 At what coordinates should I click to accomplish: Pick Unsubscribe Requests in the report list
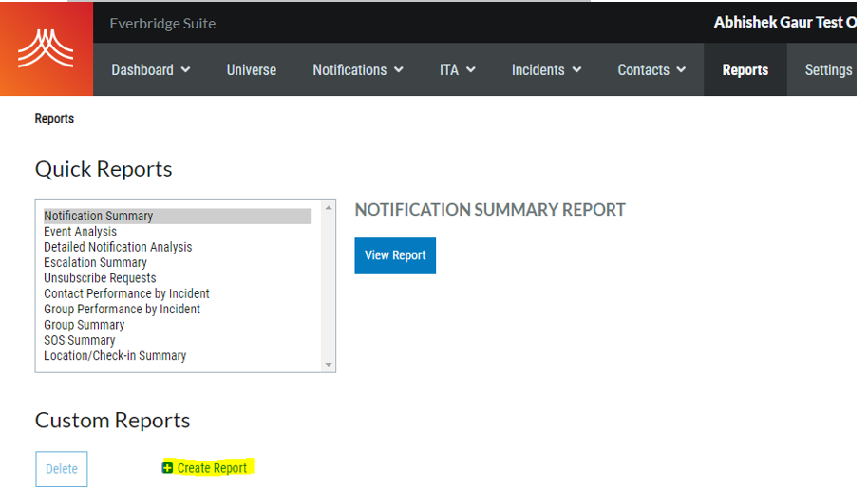[x=100, y=278]
